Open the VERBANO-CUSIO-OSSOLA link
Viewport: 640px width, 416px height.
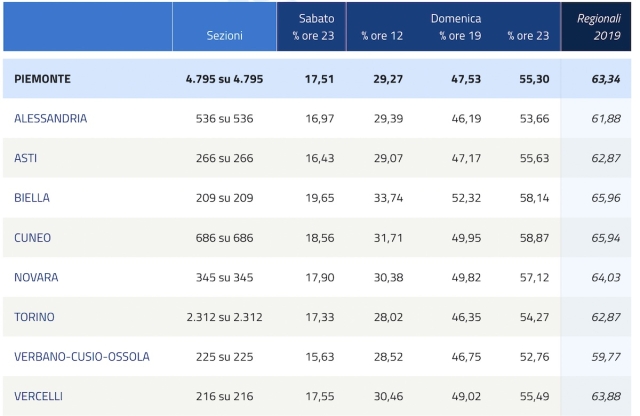point(82,357)
